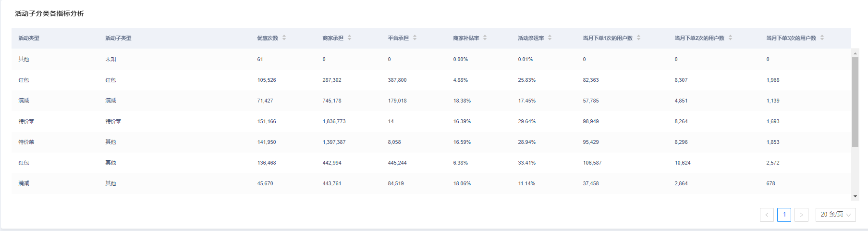Sort by 商家补贴率 column sort icon
The width and height of the screenshot is (868, 231).
[x=485, y=38]
